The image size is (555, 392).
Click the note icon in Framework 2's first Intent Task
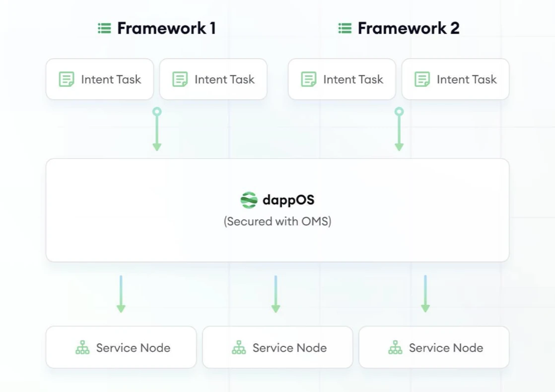coord(309,79)
